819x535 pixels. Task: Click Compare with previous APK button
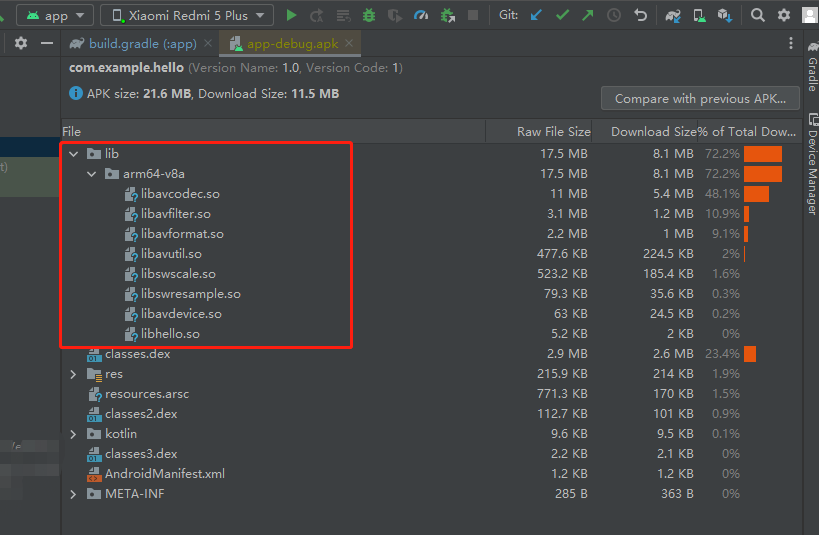700,98
